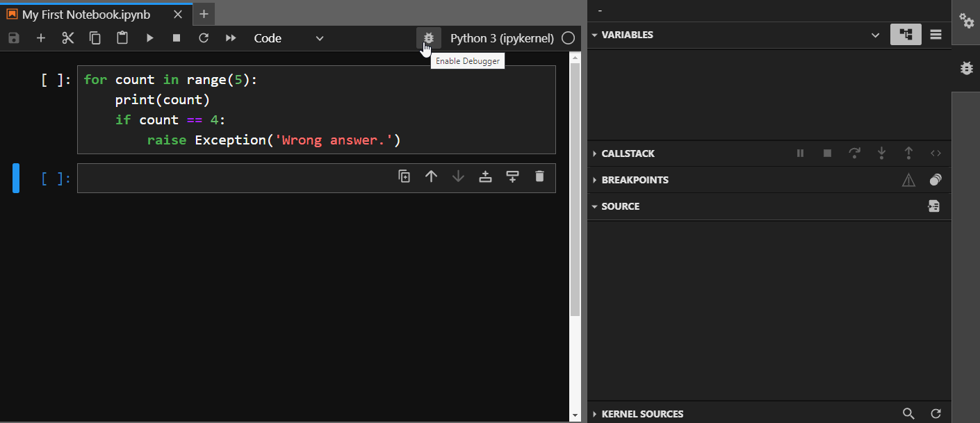Refresh kernel sources list icon

pyautogui.click(x=936, y=414)
